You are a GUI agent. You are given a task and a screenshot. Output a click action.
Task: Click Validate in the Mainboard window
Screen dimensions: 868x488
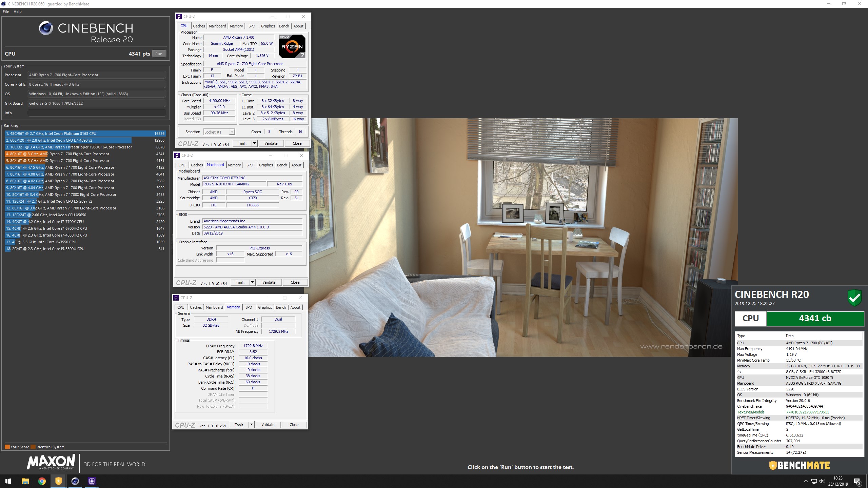point(269,282)
